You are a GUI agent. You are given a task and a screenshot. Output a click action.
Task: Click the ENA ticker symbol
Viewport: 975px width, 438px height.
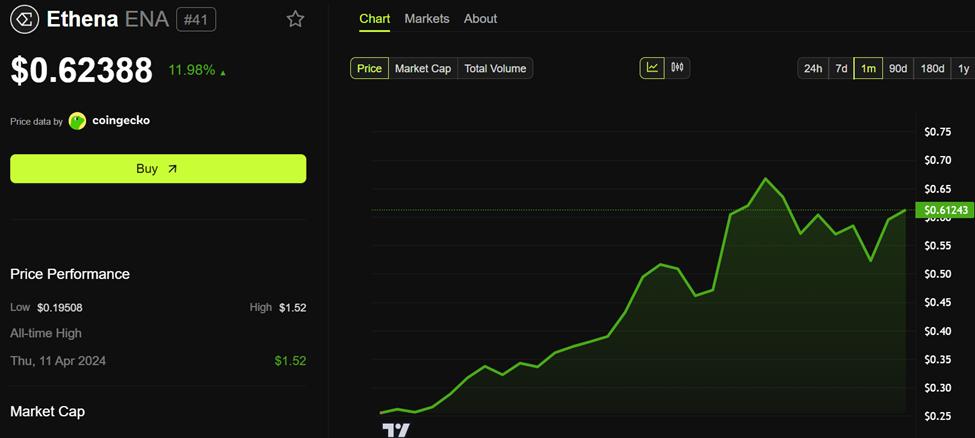coord(147,19)
